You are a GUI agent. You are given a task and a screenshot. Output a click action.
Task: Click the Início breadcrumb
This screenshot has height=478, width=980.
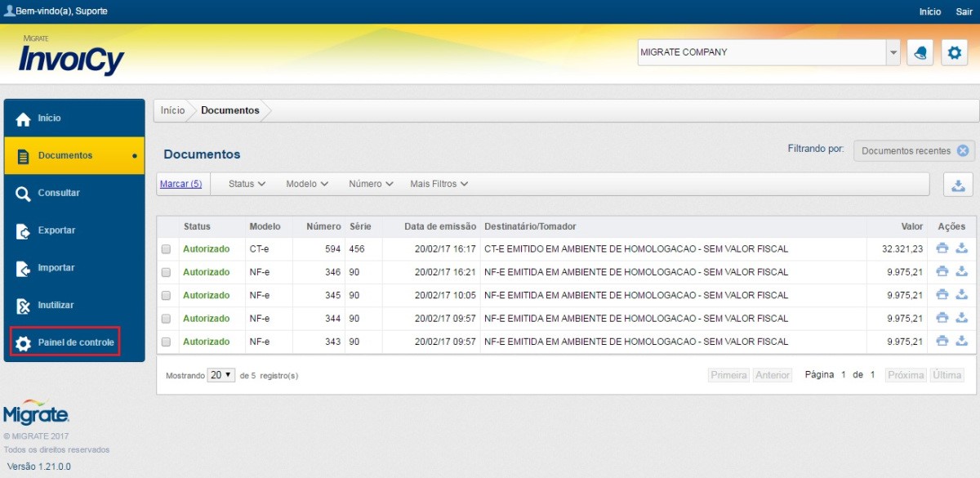[x=172, y=110]
